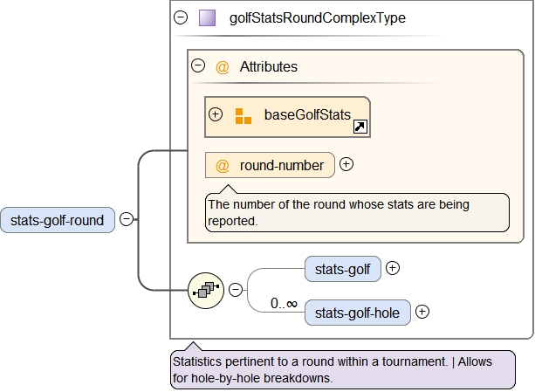This screenshot has height=392, width=535.
Task: Expand the baseGolfStats attribute group
Action: tap(216, 114)
